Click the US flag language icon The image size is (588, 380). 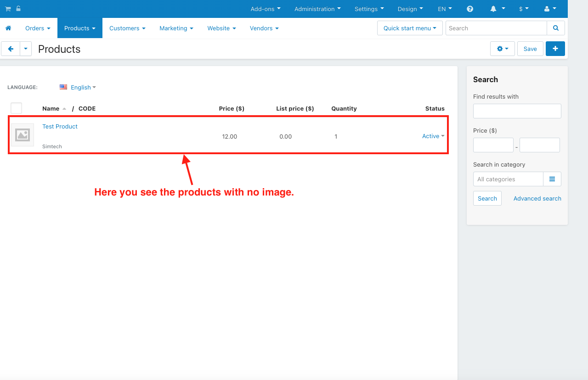(63, 87)
